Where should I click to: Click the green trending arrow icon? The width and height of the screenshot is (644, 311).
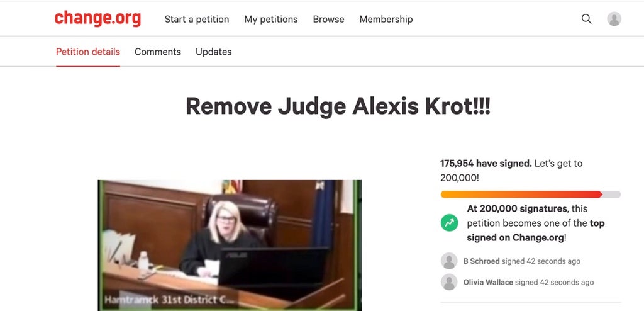tap(449, 223)
